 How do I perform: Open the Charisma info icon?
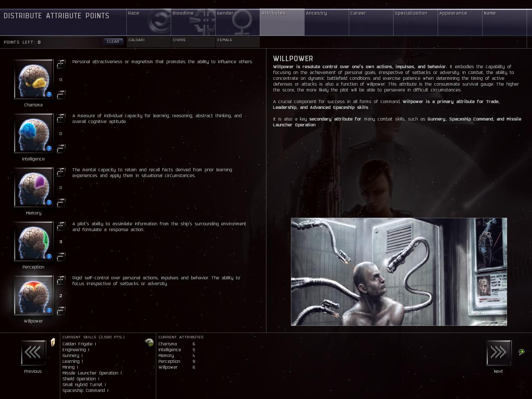tap(49, 94)
